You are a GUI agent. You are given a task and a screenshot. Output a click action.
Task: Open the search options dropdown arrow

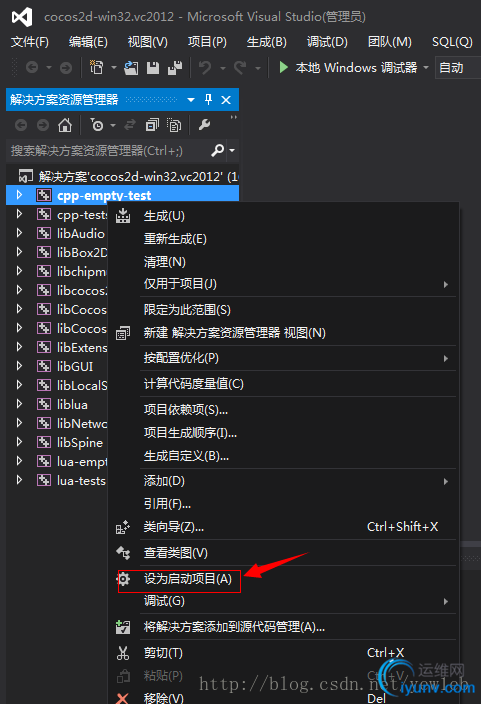coord(232,150)
